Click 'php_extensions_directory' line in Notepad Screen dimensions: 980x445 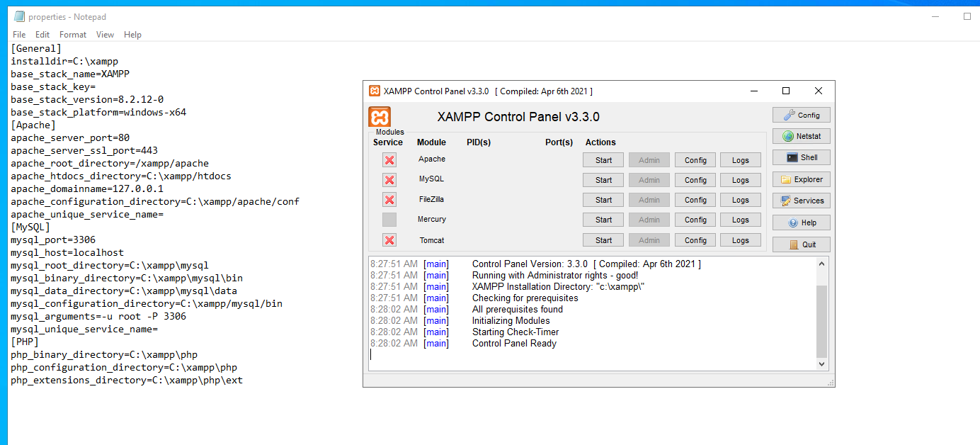click(x=127, y=381)
